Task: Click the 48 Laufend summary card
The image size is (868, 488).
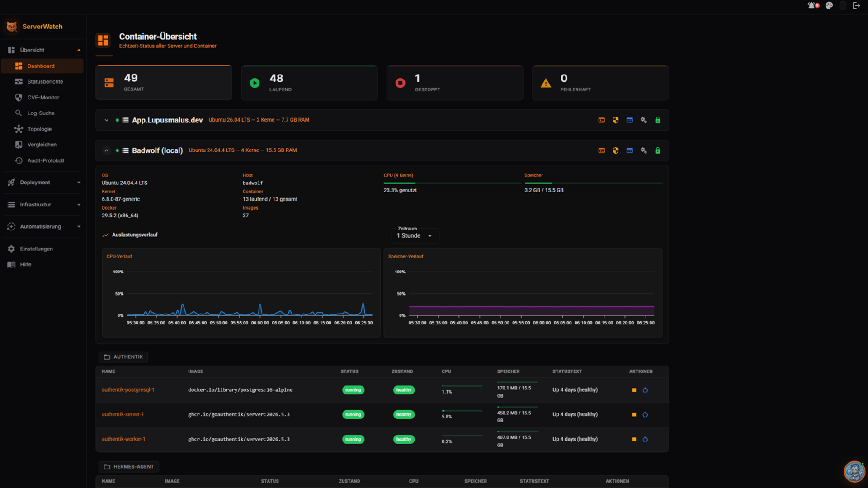Action: [309, 83]
